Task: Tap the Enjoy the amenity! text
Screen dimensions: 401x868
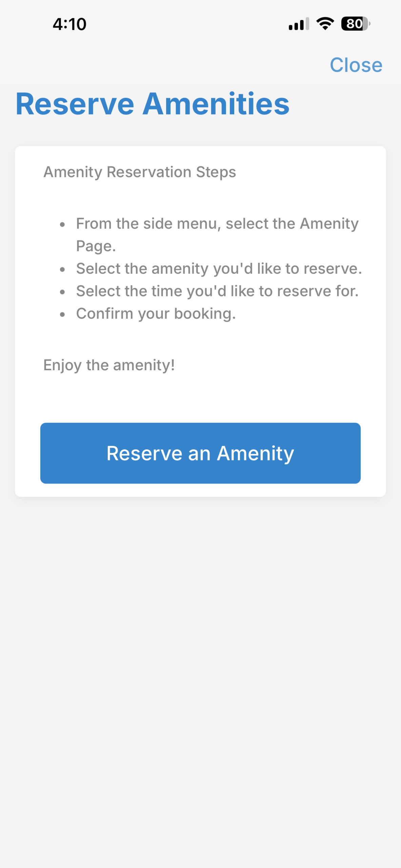Action: pyautogui.click(x=109, y=365)
